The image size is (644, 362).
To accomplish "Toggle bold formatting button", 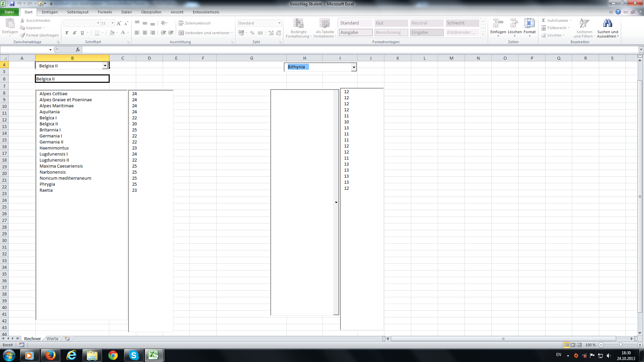I will point(67,33).
